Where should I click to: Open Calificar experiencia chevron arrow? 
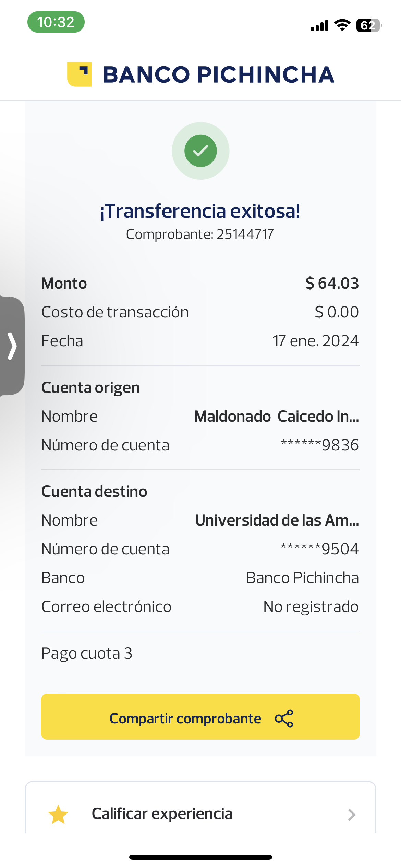352,815
